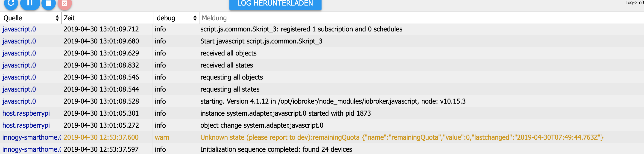Click the 'Start javascript script.js.common.Skript_3' message
Viewport: 644px width, 154px height.
pos(261,41)
